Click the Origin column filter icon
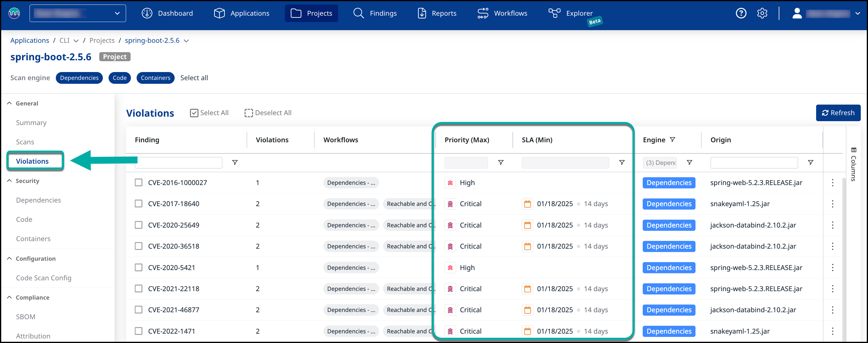The image size is (868, 343). pyautogui.click(x=810, y=162)
